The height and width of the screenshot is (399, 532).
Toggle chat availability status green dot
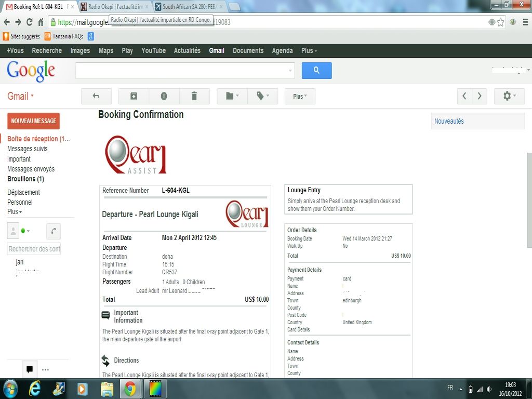24,231
